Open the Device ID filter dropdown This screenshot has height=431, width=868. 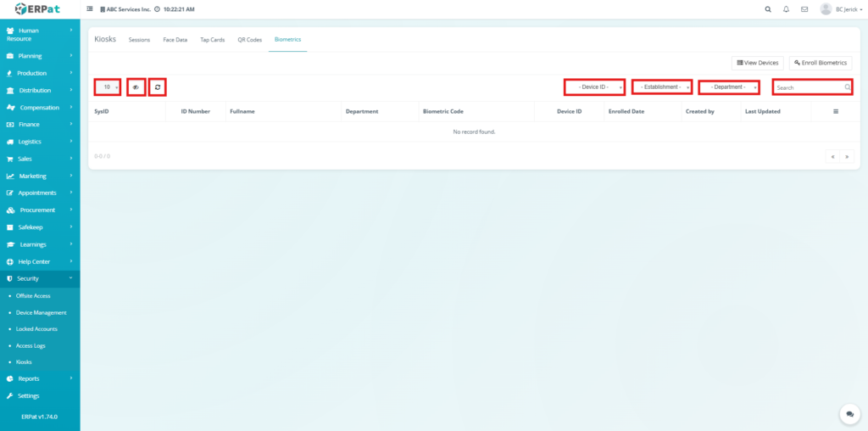(x=594, y=87)
